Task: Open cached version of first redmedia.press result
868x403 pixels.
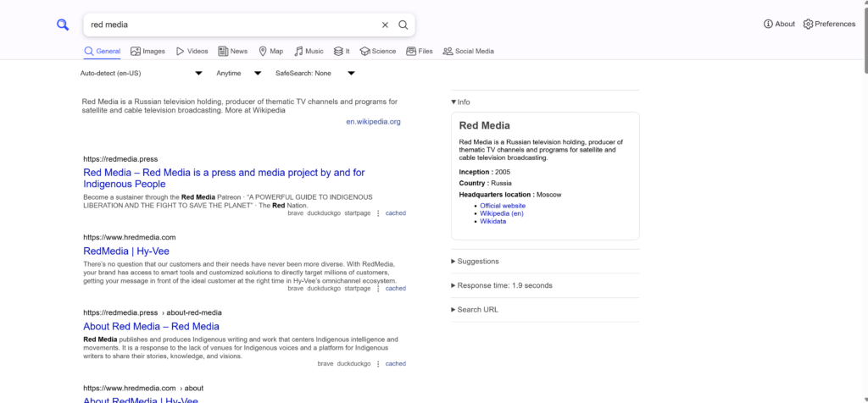Action: point(396,213)
